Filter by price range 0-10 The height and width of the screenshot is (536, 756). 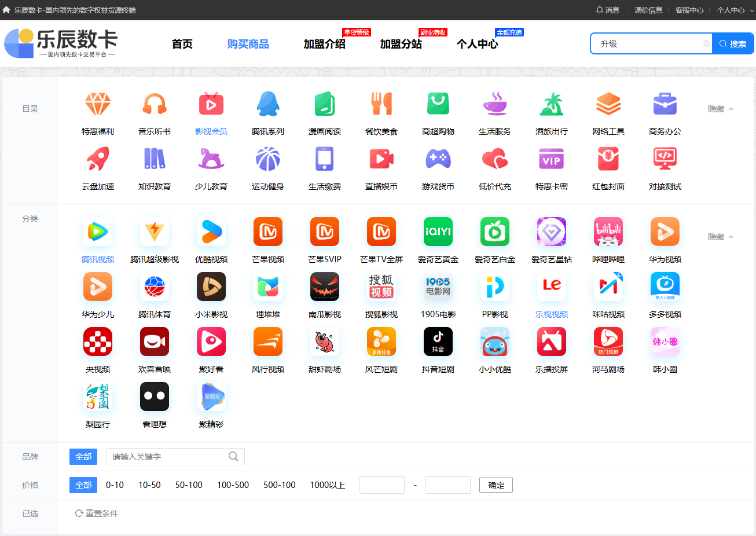tap(115, 485)
